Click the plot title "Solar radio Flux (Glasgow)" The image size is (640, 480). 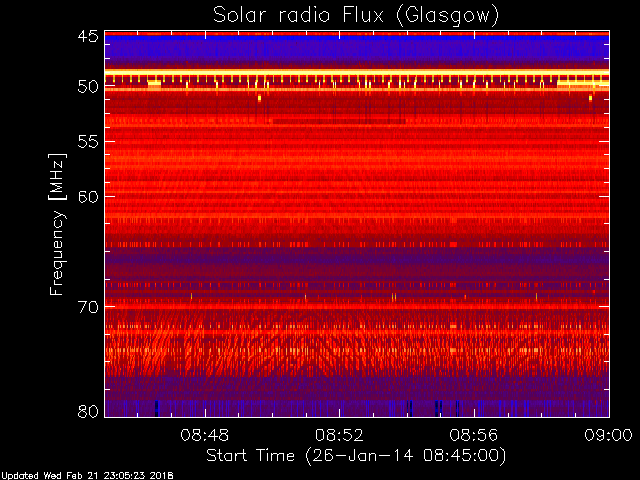click(x=356, y=16)
